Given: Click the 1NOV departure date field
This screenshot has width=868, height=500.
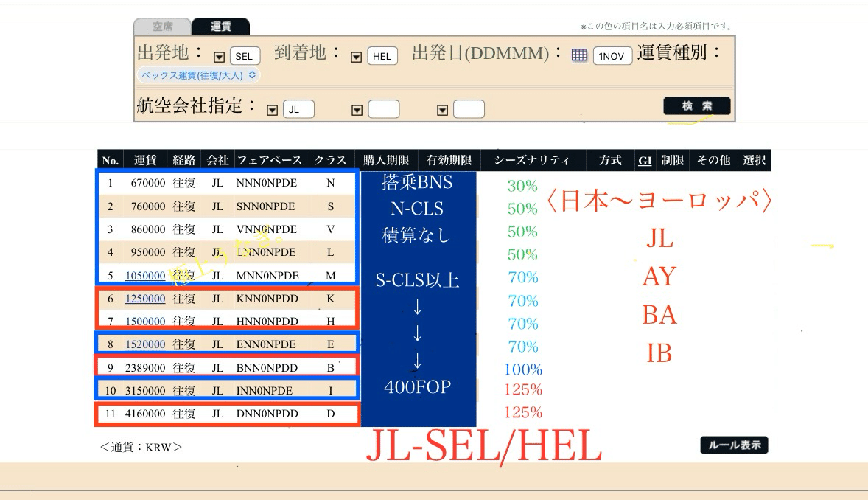Looking at the screenshot, I should 612,56.
